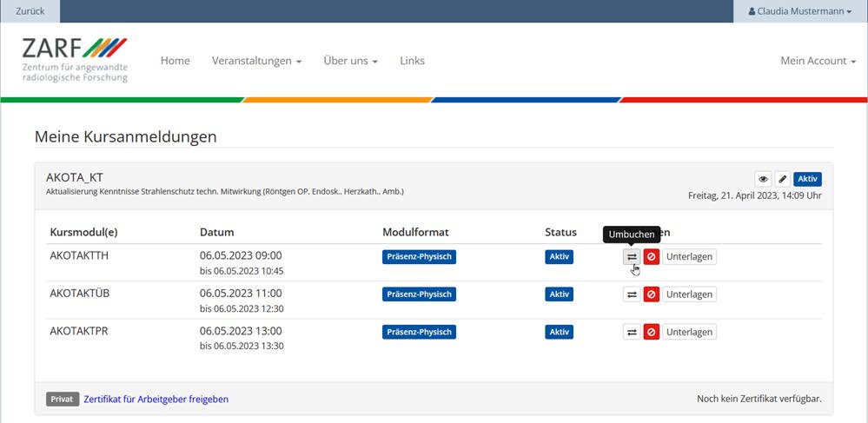
Task: Go to Home in the navigation
Action: click(x=175, y=61)
